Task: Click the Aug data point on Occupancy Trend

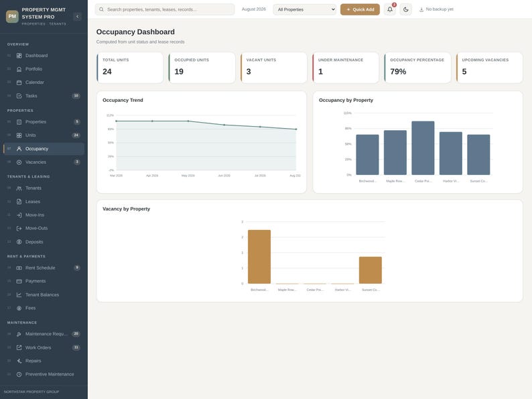Action: (x=296, y=129)
